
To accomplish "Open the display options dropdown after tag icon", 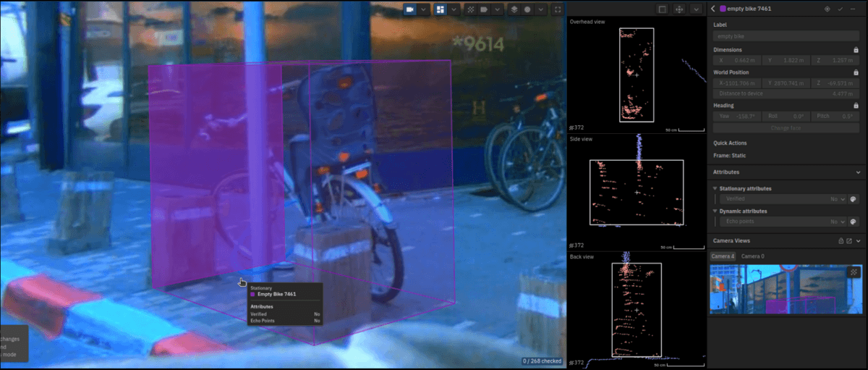I will click(x=498, y=9).
